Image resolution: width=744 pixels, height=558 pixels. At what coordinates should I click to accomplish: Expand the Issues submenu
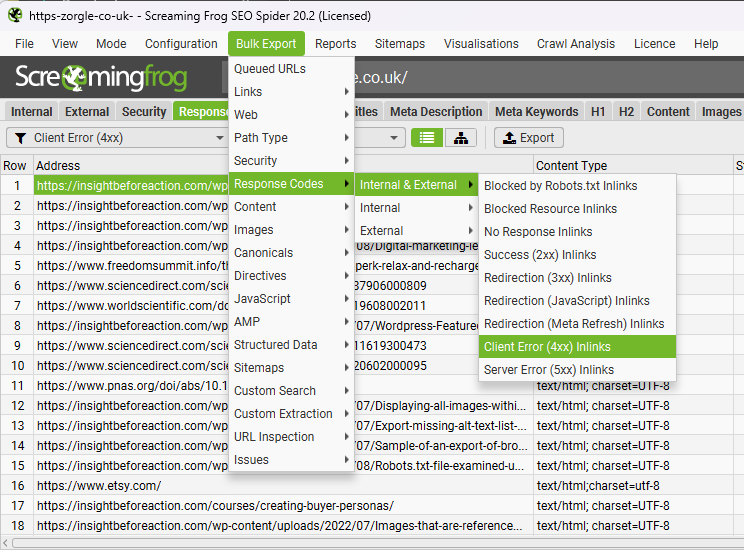pos(291,460)
